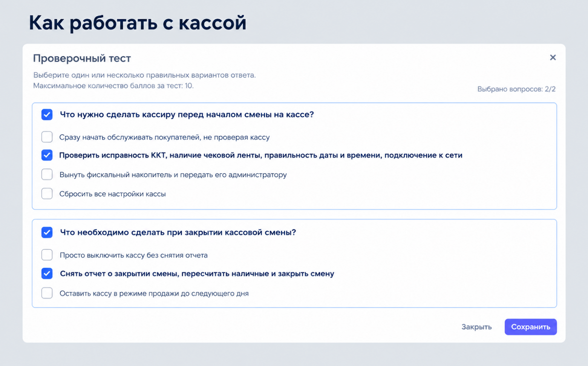588x366 pixels.
Task: Click 'Максимальное количество баллов за тест: 10.' text
Action: click(x=113, y=86)
